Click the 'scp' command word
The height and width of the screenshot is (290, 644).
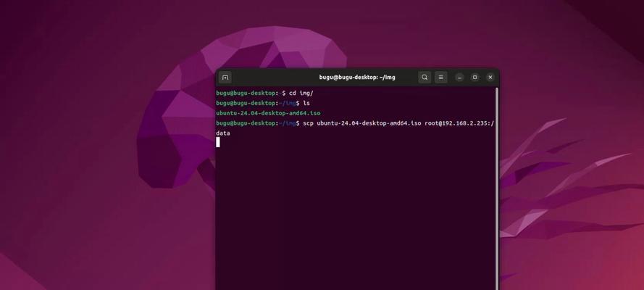(308, 123)
